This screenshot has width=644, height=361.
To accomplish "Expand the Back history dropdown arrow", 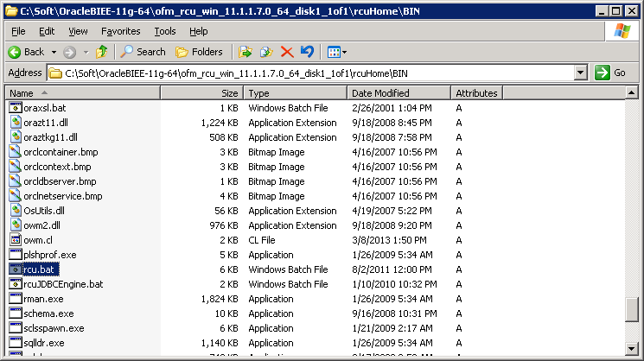I will (x=54, y=52).
